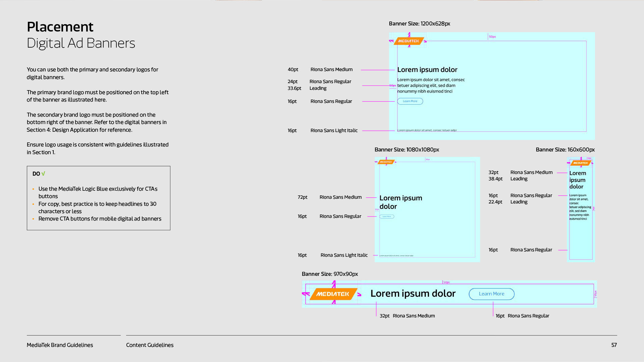Click the 'DO' heading in the box
This screenshot has height=362, width=644.
[36, 174]
